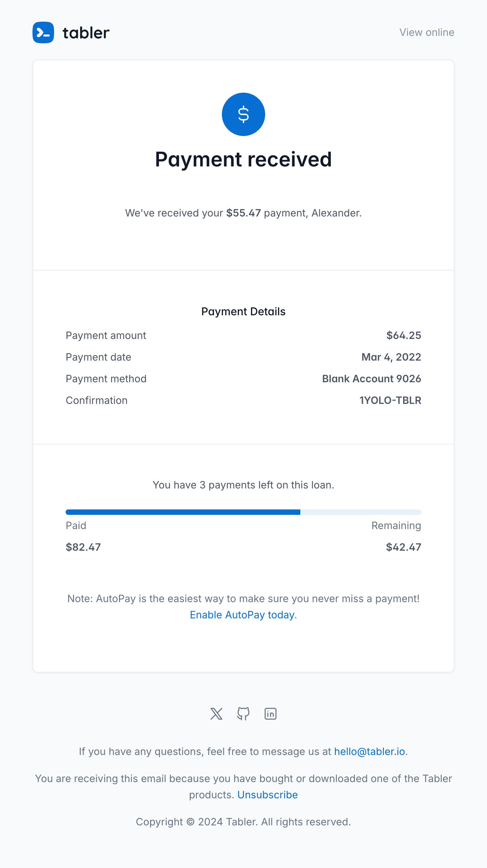
Task: Open the View online link
Action: click(427, 32)
